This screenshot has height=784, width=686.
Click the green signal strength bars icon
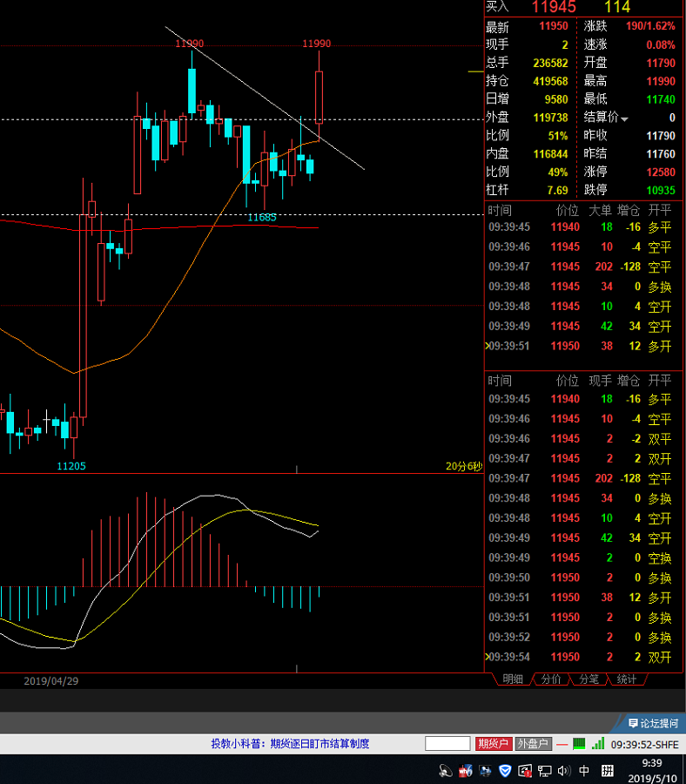coord(598,744)
